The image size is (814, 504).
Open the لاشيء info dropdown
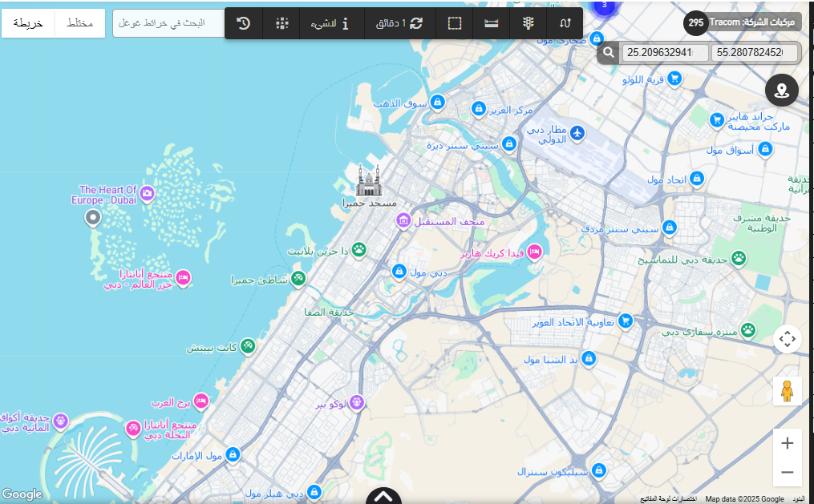pos(329,23)
